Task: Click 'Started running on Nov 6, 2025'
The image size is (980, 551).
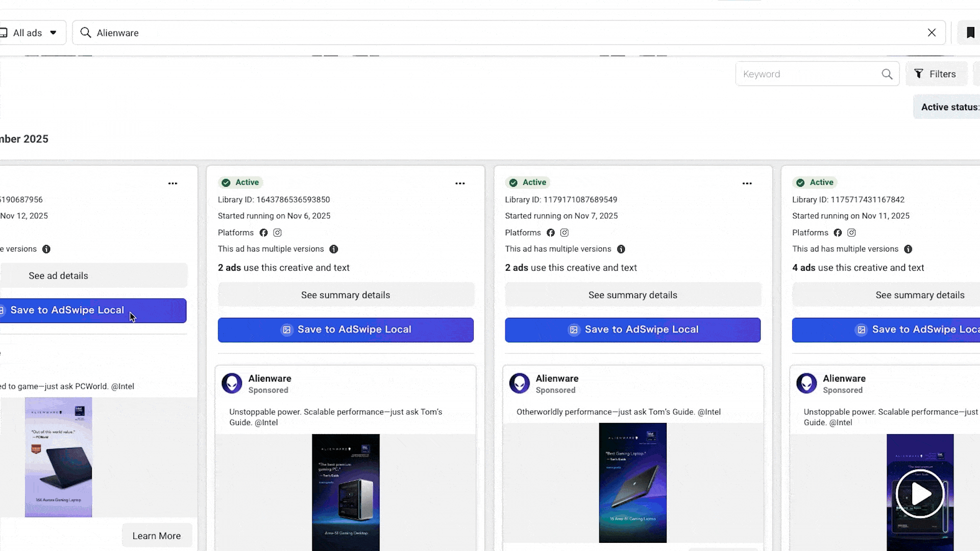Action: click(274, 216)
